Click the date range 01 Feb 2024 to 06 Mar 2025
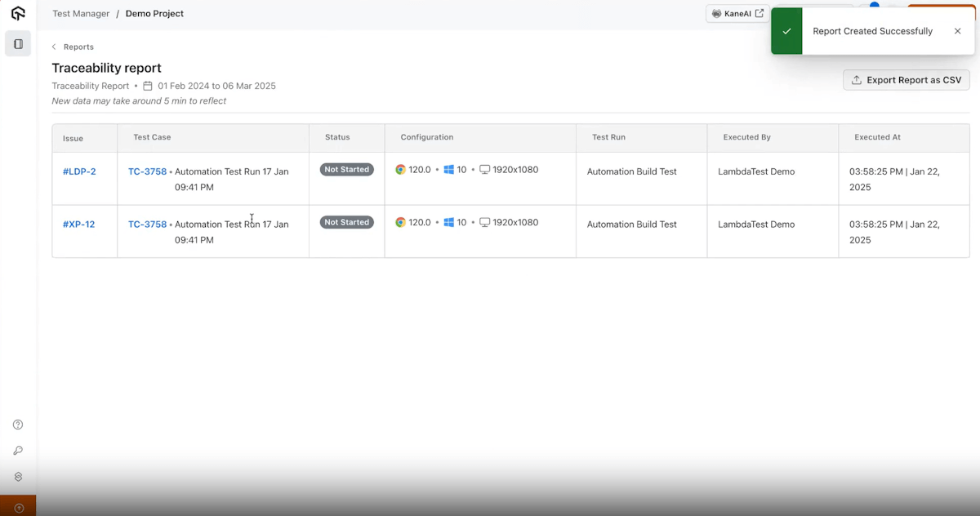The height and width of the screenshot is (516, 980). tap(217, 86)
